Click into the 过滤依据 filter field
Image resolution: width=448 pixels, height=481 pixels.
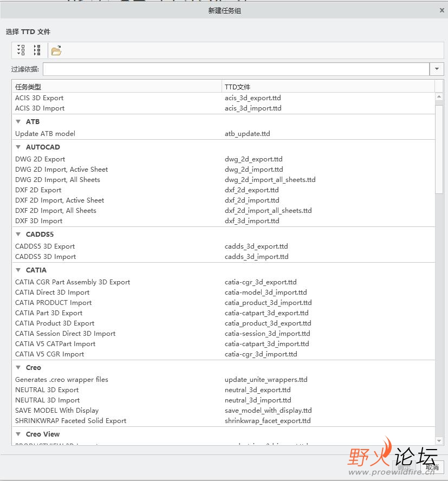(236, 69)
